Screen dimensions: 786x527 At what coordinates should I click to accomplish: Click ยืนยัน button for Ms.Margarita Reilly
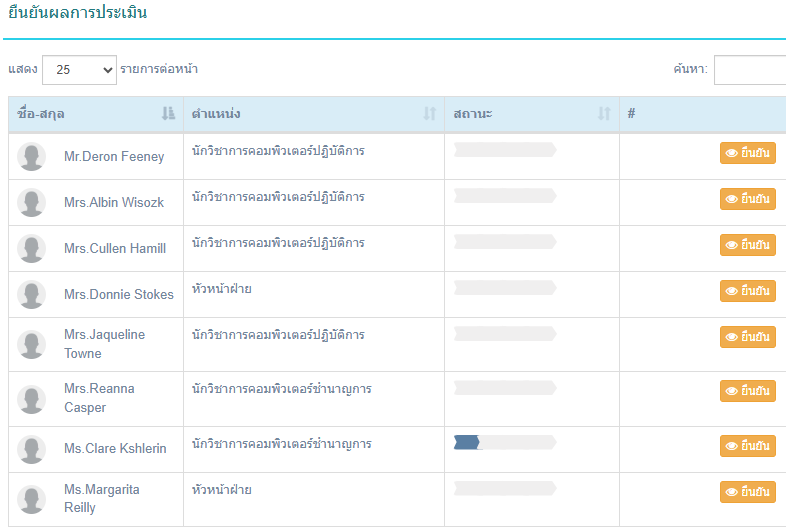pyautogui.click(x=748, y=492)
